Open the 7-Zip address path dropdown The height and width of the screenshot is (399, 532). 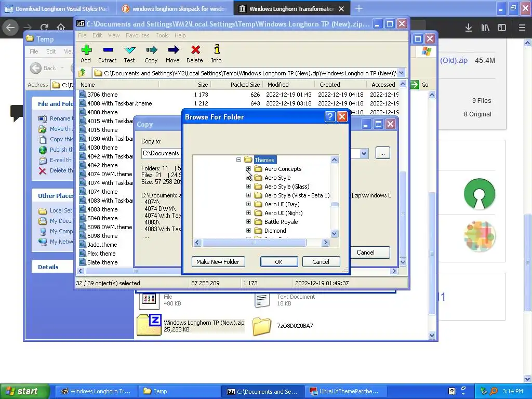tap(402, 73)
